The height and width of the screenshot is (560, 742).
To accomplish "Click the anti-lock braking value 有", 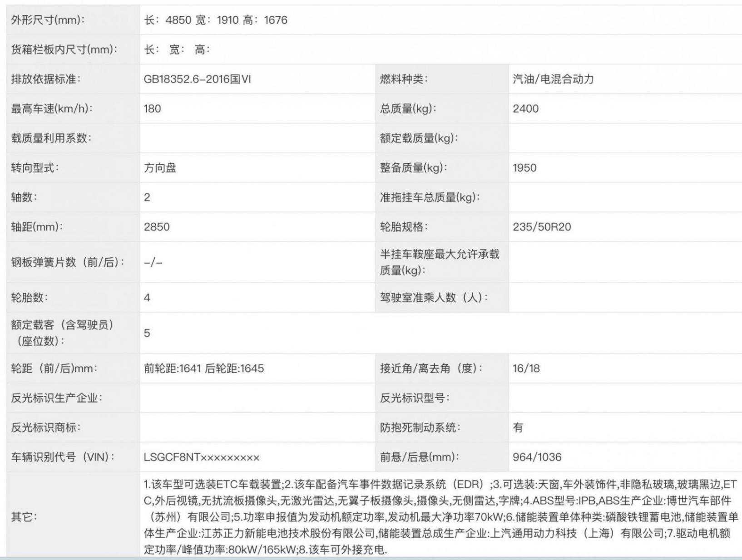I will click(518, 427).
